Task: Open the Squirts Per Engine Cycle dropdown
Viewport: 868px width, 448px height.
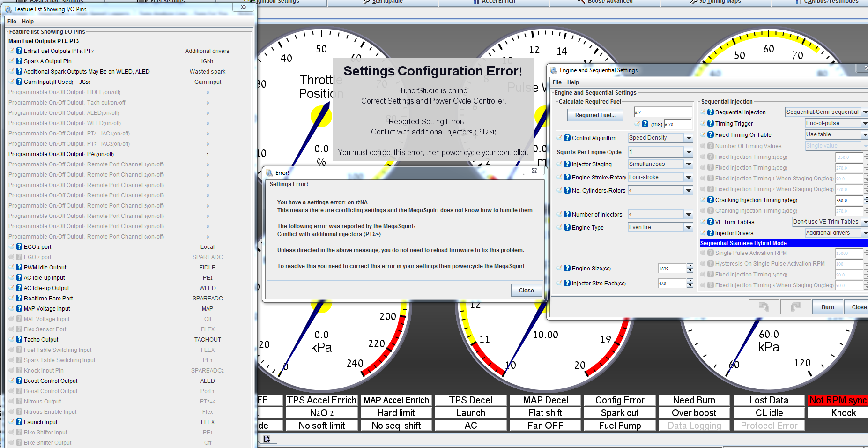Action: [x=688, y=152]
